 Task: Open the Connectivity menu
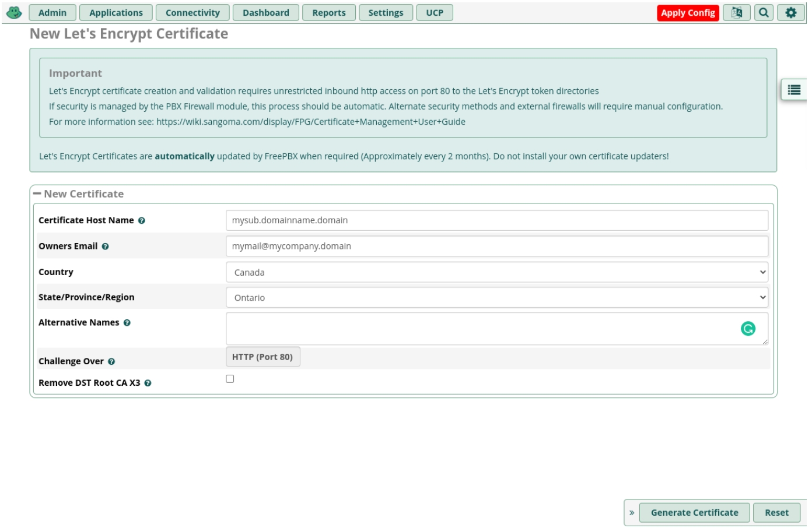(x=192, y=13)
